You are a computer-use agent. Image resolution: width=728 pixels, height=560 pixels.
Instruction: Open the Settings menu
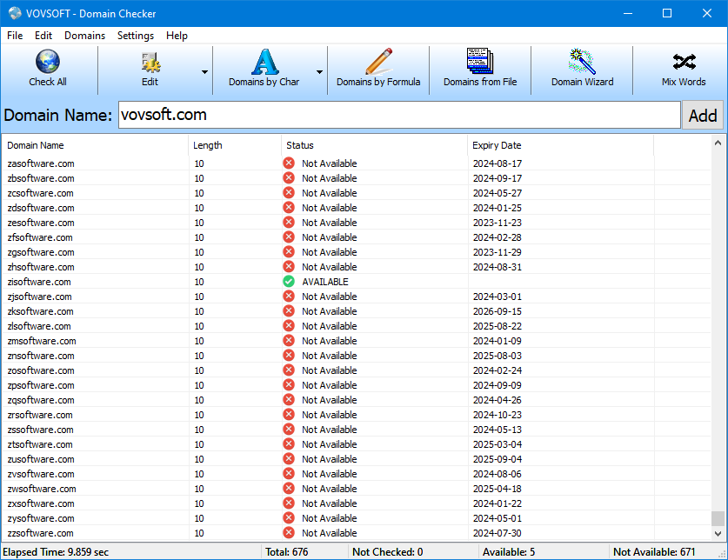pyautogui.click(x=136, y=36)
